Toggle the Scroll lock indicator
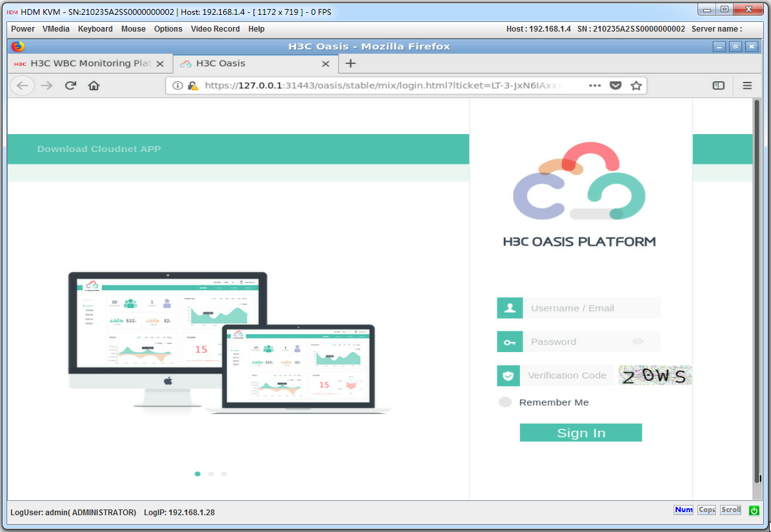This screenshot has width=771, height=532. pyautogui.click(x=731, y=510)
